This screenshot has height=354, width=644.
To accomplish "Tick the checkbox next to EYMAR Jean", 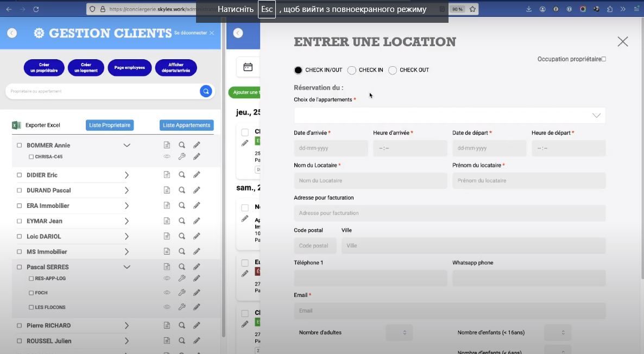I will tap(20, 222).
